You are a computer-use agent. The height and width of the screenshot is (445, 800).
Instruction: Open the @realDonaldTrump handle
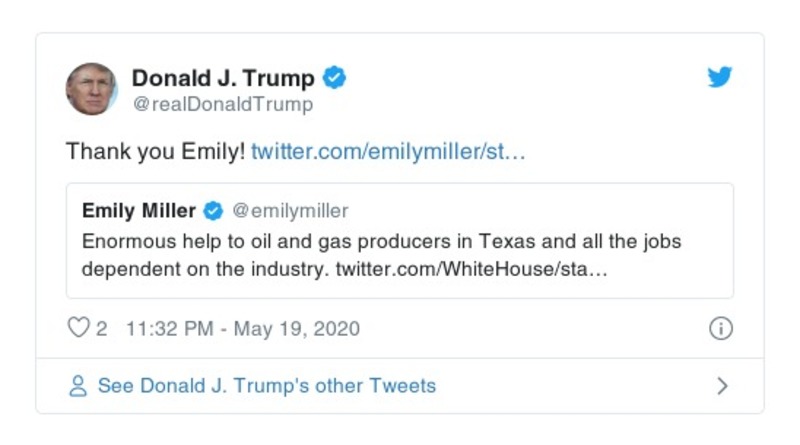pyautogui.click(x=222, y=104)
